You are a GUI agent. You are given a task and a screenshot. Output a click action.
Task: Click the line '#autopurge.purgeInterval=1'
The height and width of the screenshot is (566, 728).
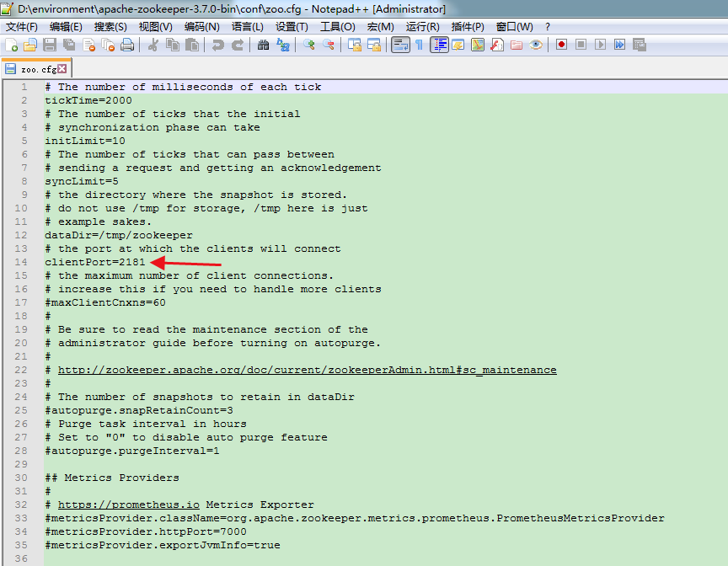[131, 451]
